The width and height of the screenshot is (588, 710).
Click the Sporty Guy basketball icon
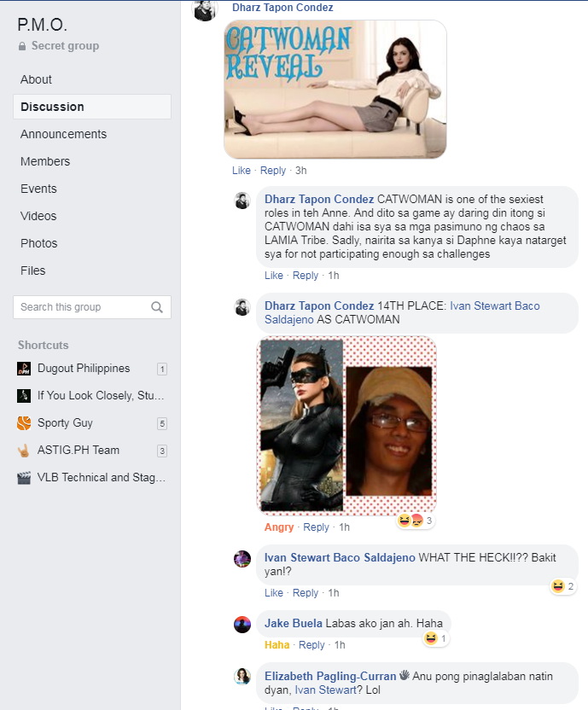[24, 423]
